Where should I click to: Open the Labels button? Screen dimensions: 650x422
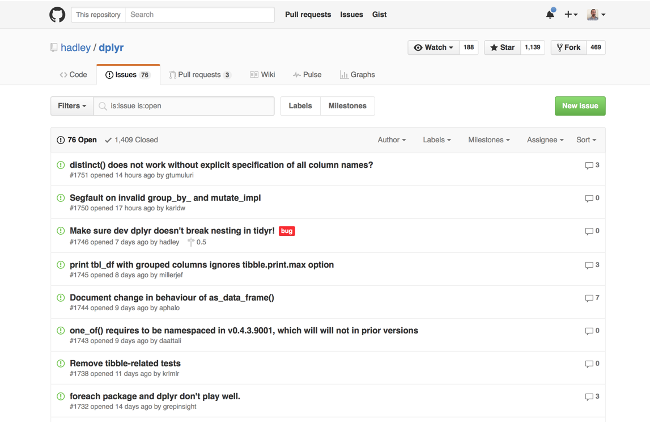300,106
